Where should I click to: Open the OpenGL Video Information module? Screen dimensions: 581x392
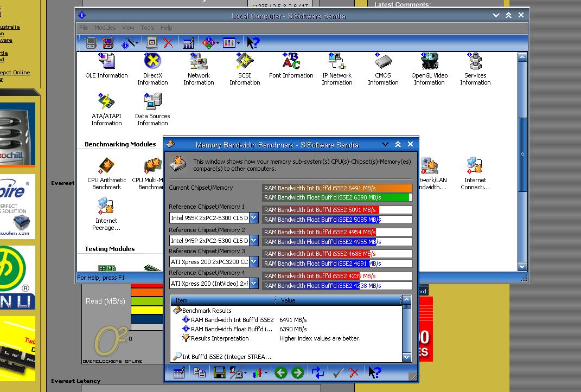[x=430, y=69]
